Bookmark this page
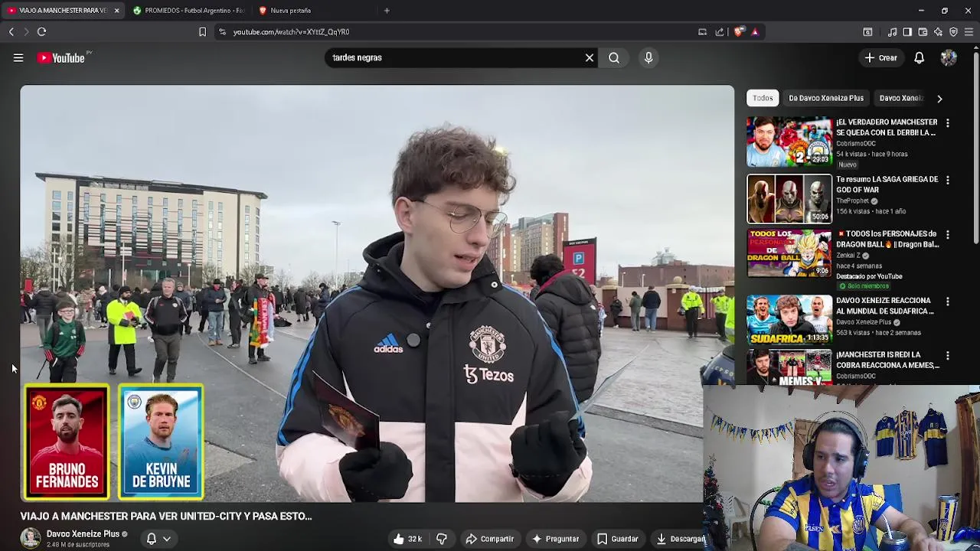 tap(202, 31)
